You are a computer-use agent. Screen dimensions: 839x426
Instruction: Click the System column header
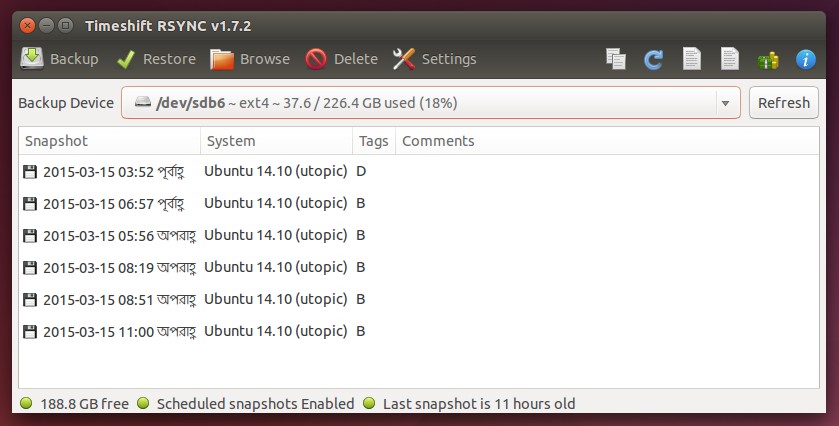pyautogui.click(x=276, y=141)
